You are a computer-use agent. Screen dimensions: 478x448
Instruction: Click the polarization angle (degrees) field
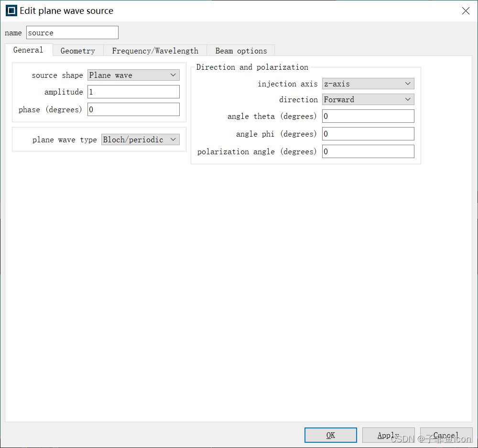368,151
